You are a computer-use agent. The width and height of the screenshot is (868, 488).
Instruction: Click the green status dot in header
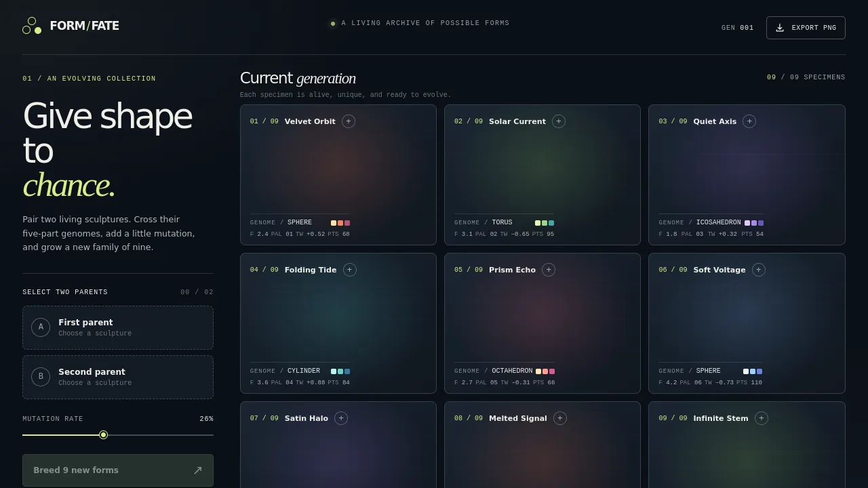(x=333, y=24)
